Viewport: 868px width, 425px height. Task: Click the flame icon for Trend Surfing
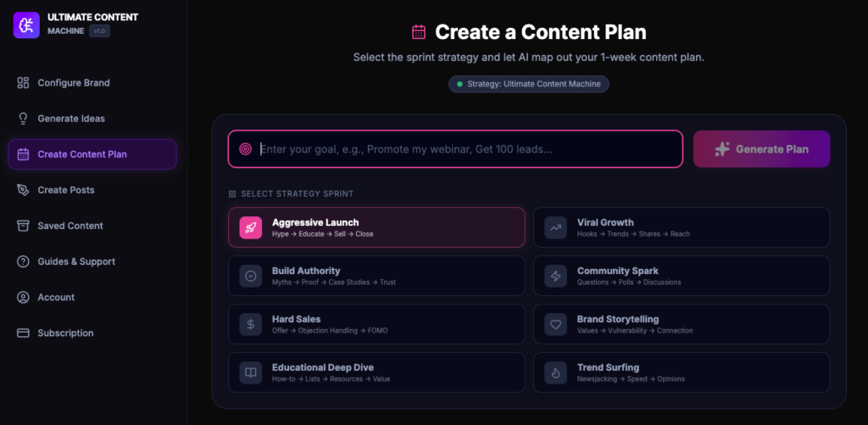pyautogui.click(x=556, y=372)
